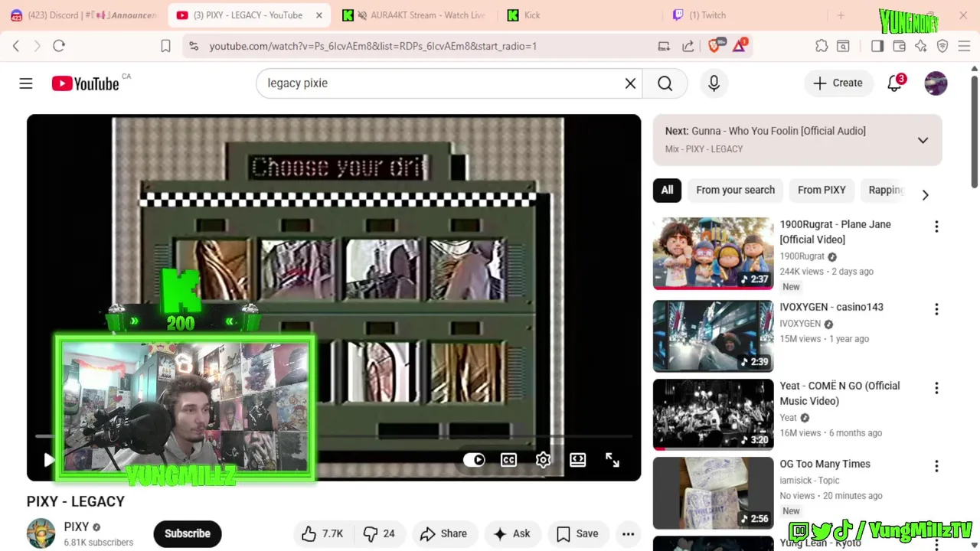
Task: Open the Yeat COMË N GO thumbnail
Action: pyautogui.click(x=714, y=415)
